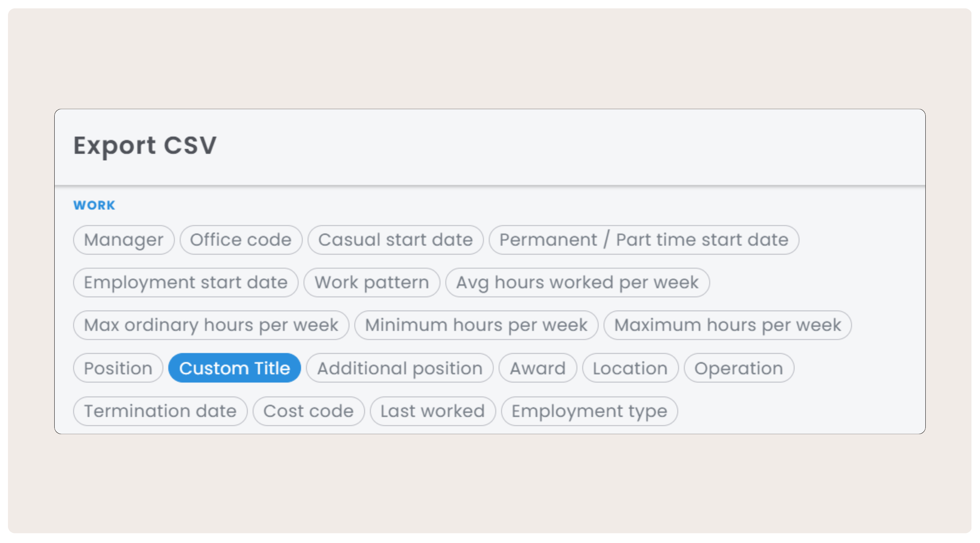Toggle Permanent / Part time start date
980x543 pixels.
pyautogui.click(x=644, y=240)
